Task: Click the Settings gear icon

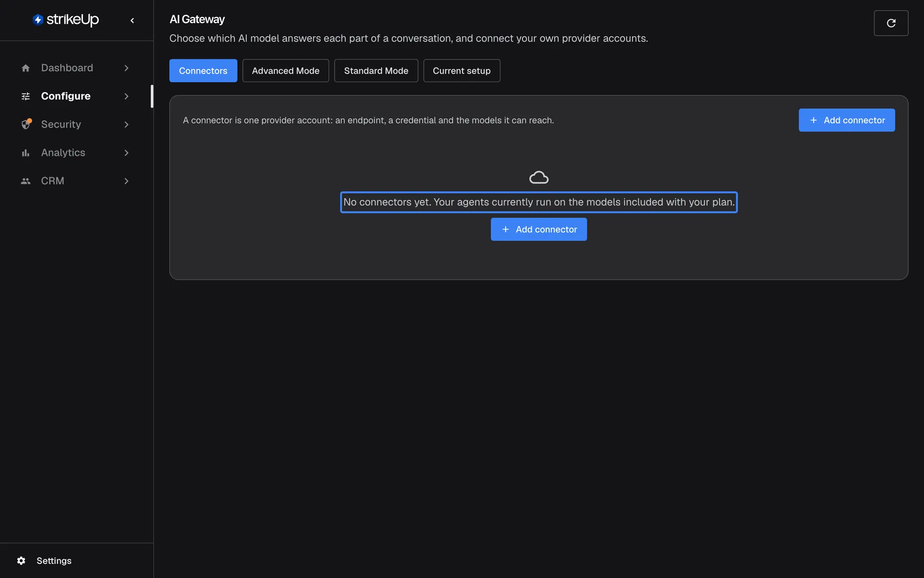Action: pos(21,561)
